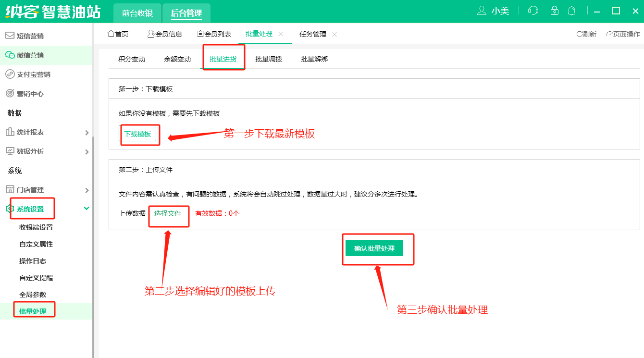644x358 pixels.
Task: Open the notification bell icon
Action: [x=571, y=11]
